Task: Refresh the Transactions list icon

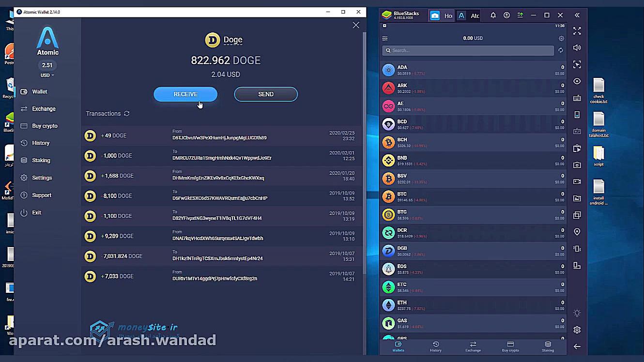Action: (126, 114)
